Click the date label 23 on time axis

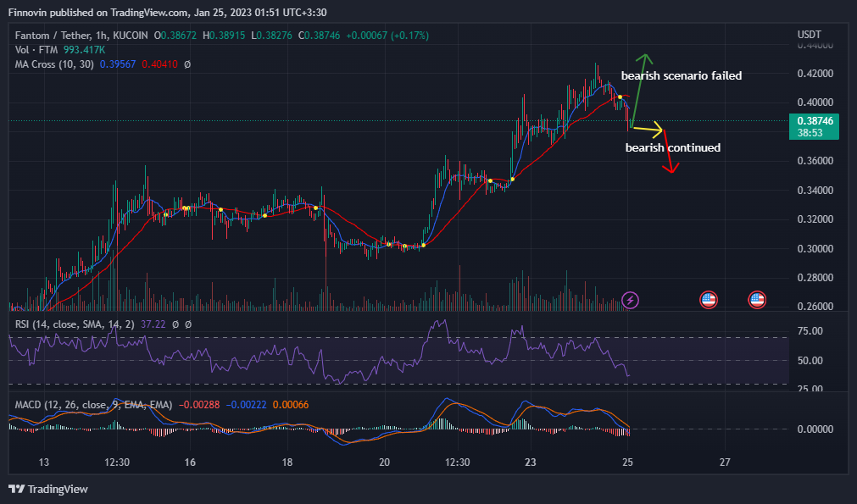coord(530,462)
